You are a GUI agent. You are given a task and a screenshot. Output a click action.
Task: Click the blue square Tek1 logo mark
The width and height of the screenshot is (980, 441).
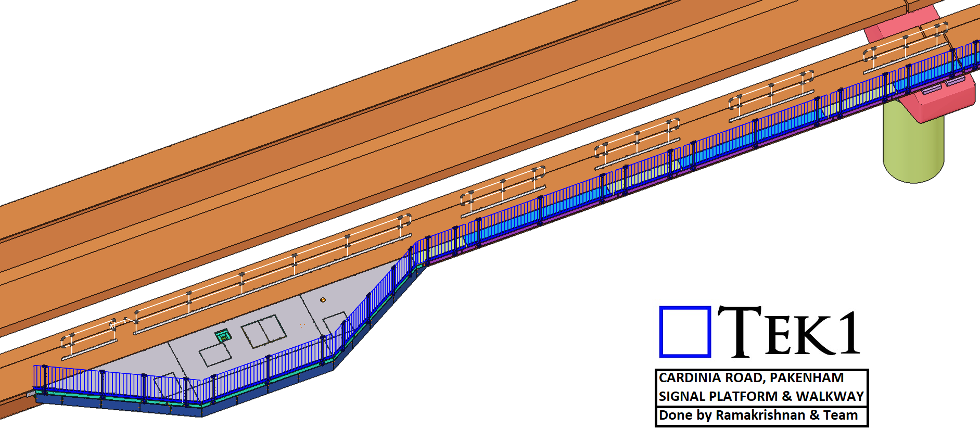[x=685, y=332]
